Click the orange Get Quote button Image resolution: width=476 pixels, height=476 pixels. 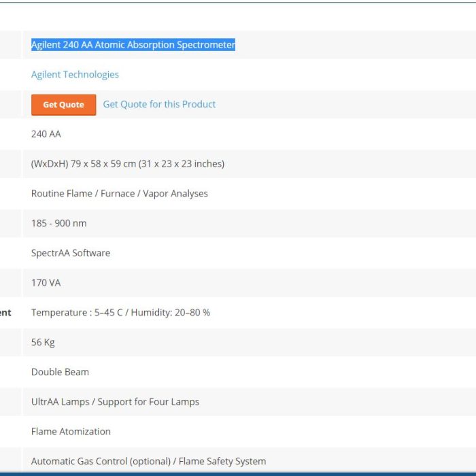[x=63, y=105]
